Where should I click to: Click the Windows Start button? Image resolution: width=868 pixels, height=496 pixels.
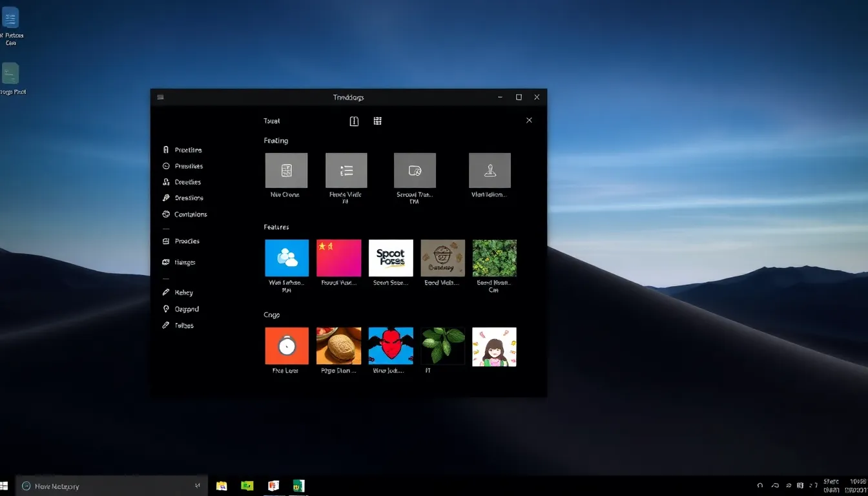(x=3, y=486)
